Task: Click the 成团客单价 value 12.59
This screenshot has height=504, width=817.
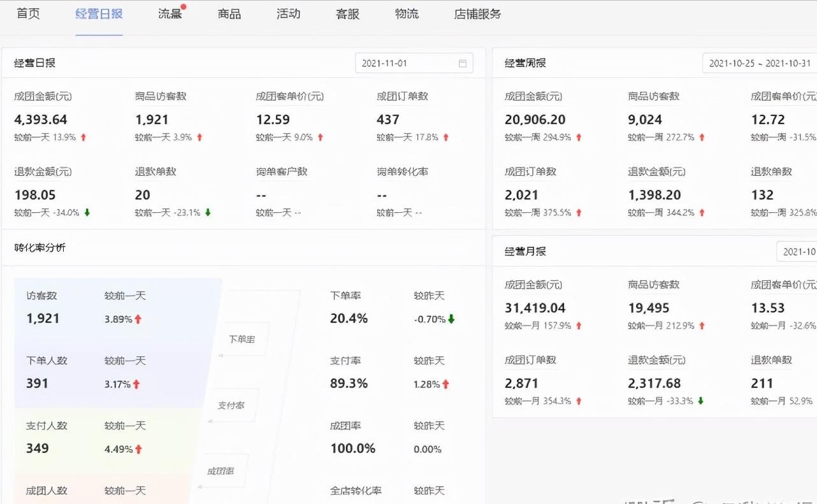Action: click(273, 119)
